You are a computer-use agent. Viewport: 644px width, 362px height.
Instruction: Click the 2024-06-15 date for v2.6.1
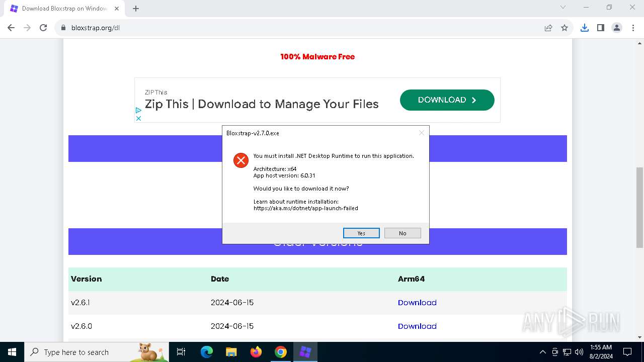tap(232, 303)
